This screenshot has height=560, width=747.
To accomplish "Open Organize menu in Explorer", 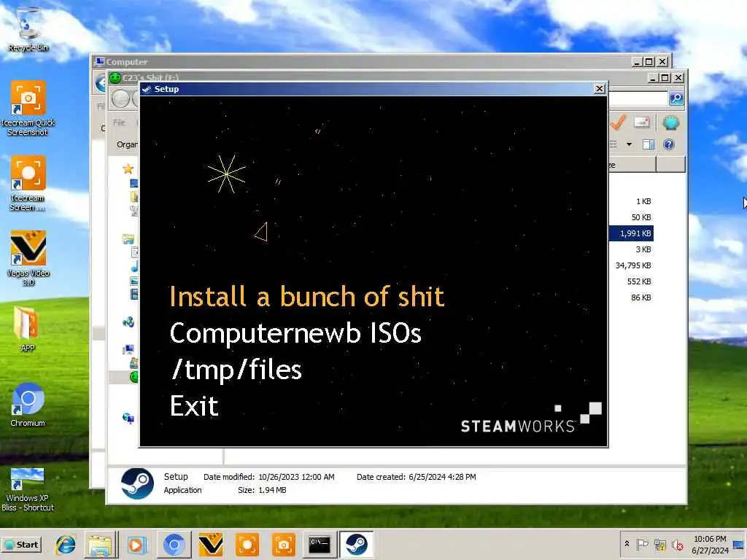I will [x=127, y=144].
